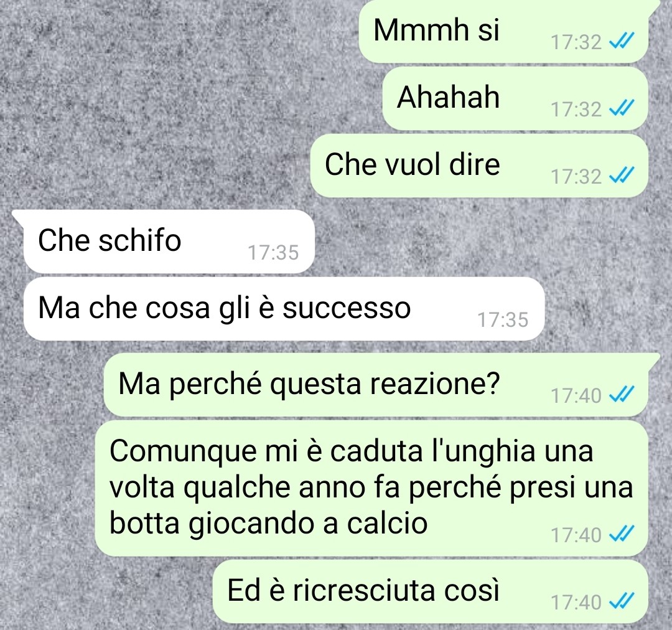
Task: Tap the 'Ma che cosa gli è successo' bubble
Action: point(284,309)
